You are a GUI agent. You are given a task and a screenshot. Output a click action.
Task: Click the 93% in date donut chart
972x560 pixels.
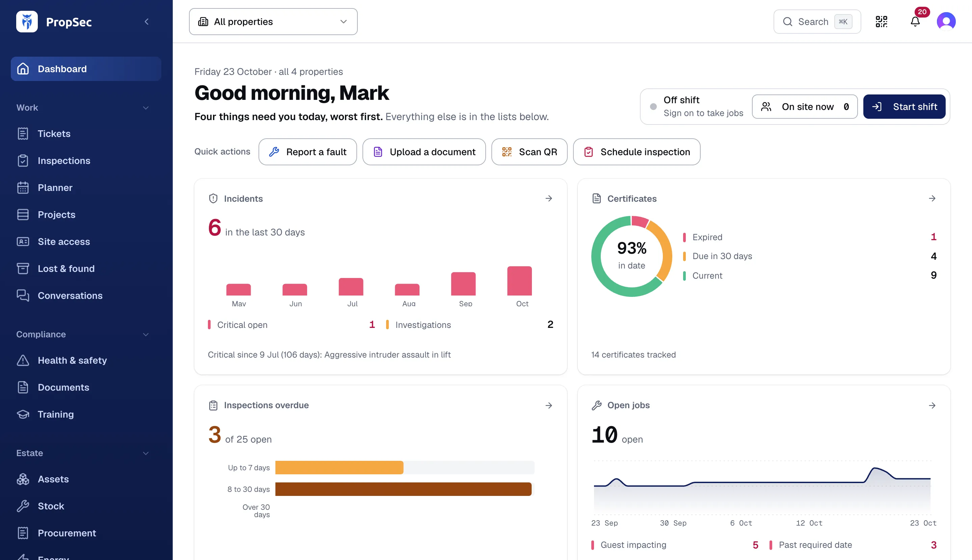(631, 256)
